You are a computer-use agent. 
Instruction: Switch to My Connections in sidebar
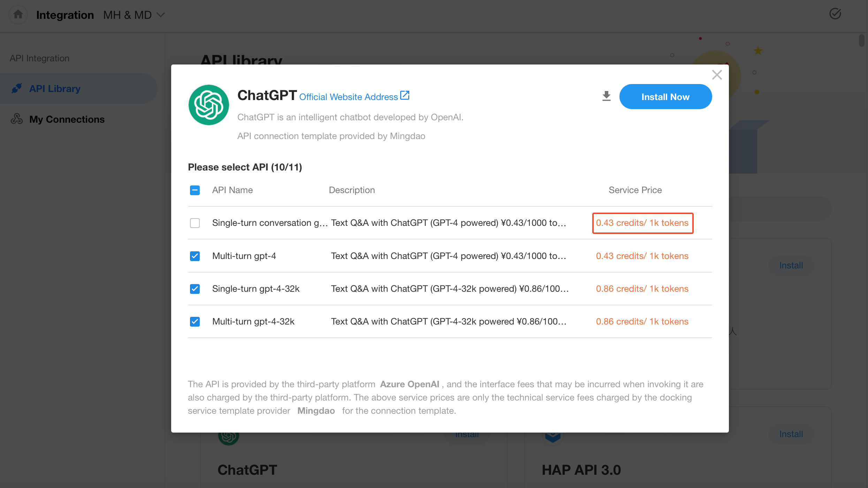pos(67,119)
